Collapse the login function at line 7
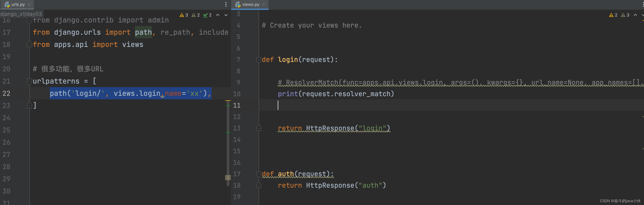Screen dimensions: 644x205 (259, 60)
